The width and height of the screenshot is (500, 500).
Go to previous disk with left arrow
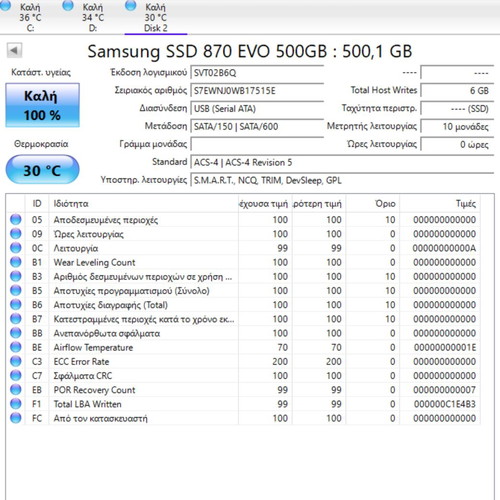(14, 51)
